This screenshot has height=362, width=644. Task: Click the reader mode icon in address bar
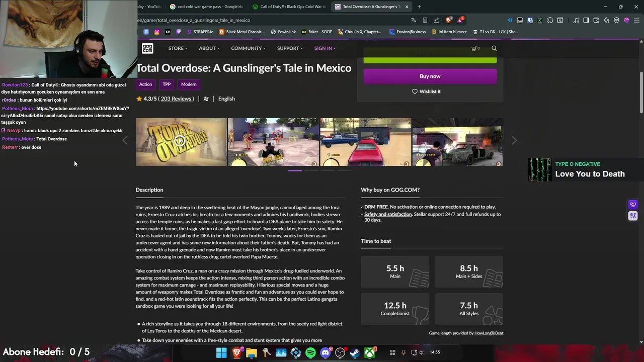[425, 20]
